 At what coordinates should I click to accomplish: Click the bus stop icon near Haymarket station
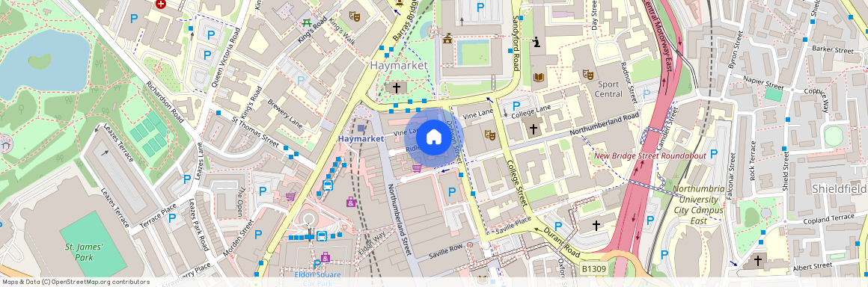point(327,185)
